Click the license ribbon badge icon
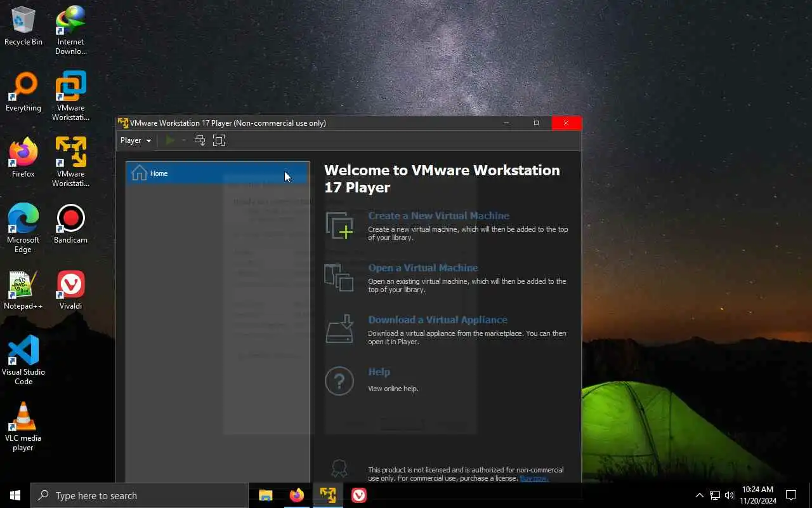This screenshot has height=508, width=812. coord(339,469)
